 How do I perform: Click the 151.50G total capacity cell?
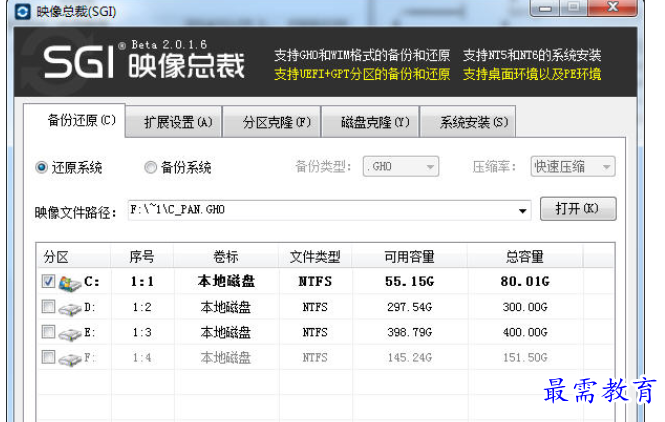point(525,358)
